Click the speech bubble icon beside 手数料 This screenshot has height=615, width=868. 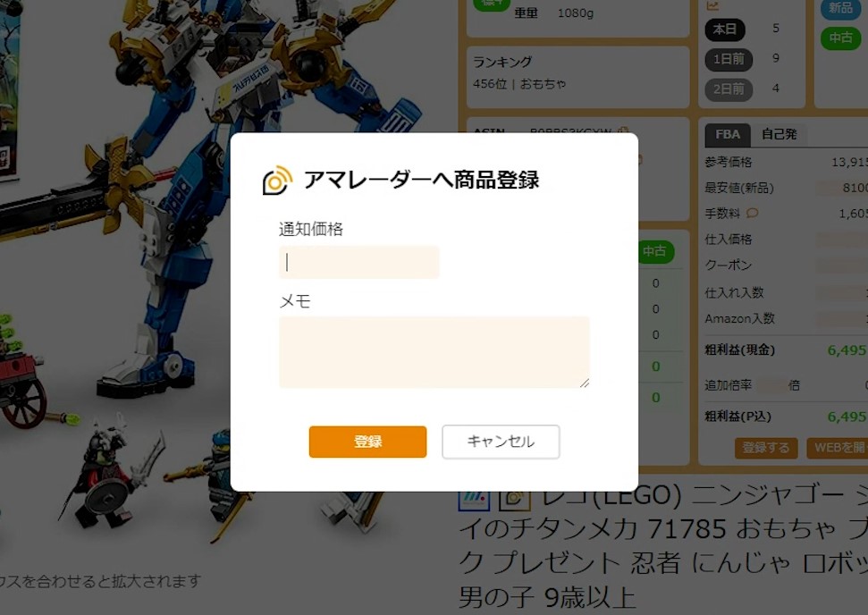pos(753,213)
